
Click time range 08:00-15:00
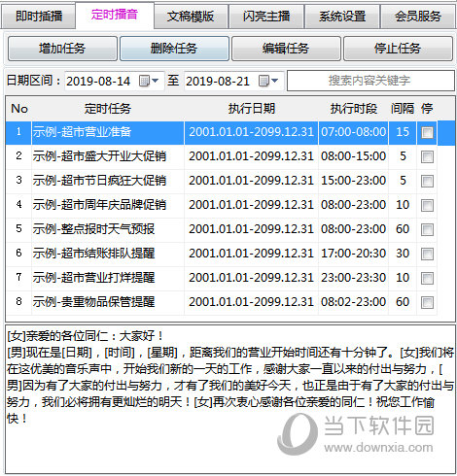(353, 156)
